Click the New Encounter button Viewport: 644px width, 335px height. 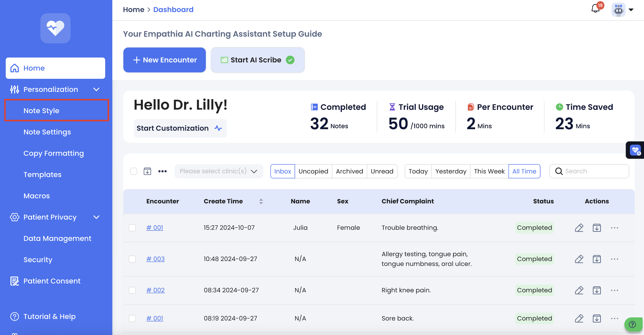[x=164, y=60]
